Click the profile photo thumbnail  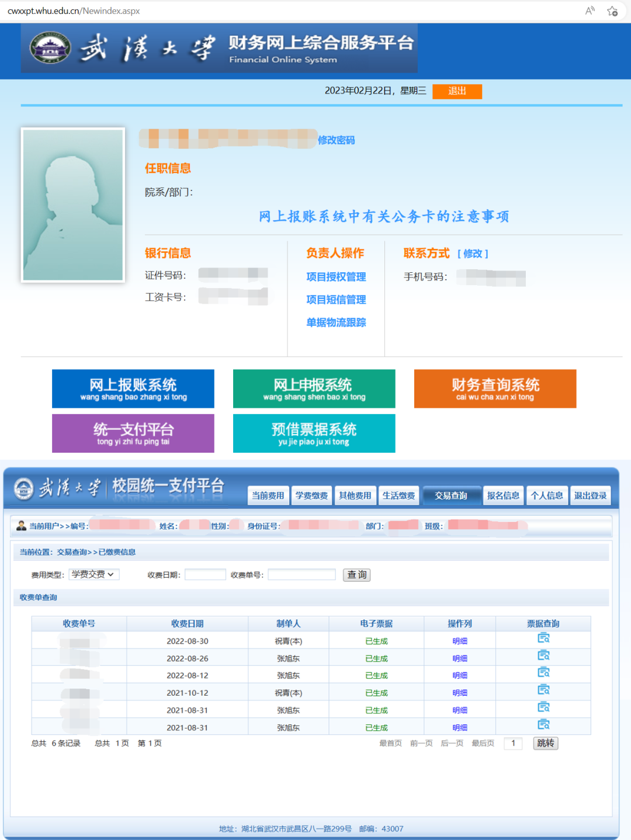click(73, 205)
